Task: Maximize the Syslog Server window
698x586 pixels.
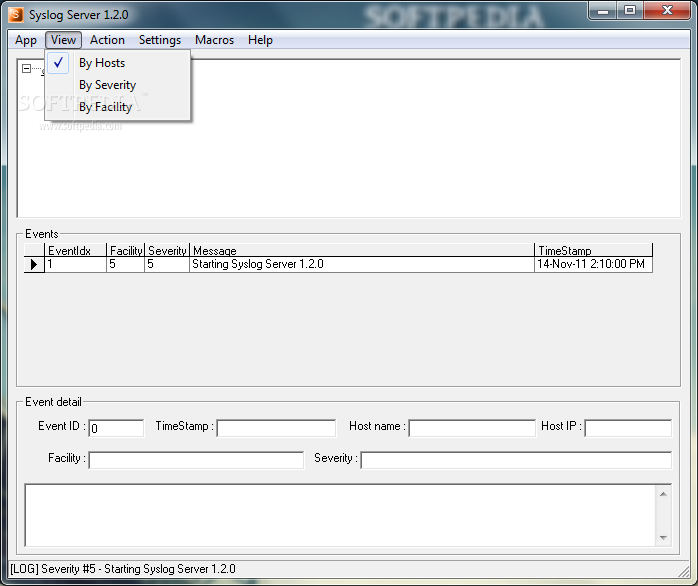Action: coord(630,11)
